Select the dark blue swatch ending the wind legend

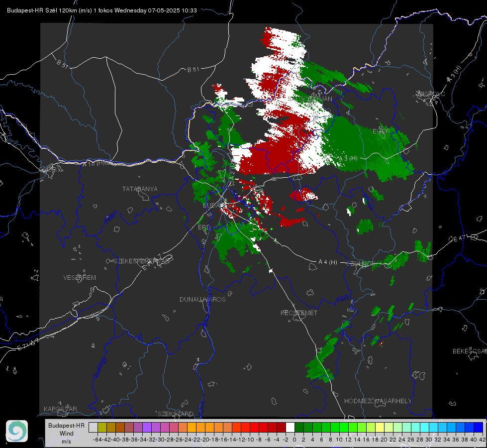[479, 428]
